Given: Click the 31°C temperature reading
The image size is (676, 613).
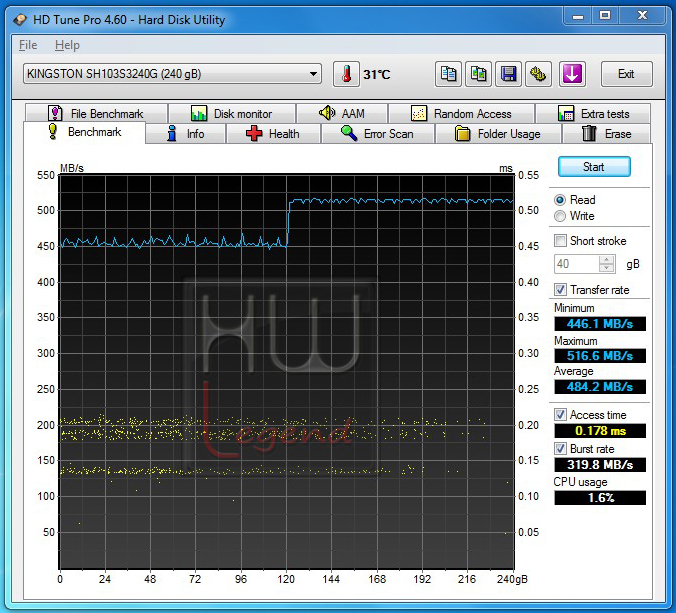Looking at the screenshot, I should 376,75.
